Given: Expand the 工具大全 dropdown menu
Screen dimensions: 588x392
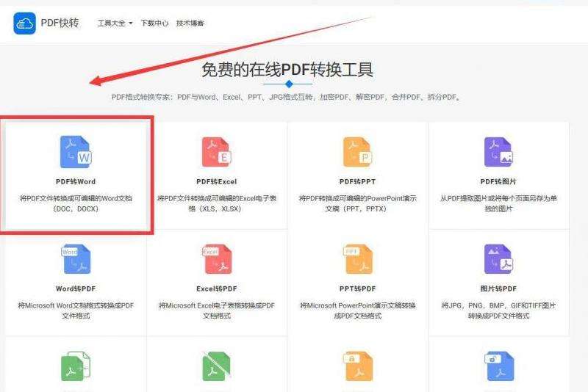Looking at the screenshot, I should [115, 23].
